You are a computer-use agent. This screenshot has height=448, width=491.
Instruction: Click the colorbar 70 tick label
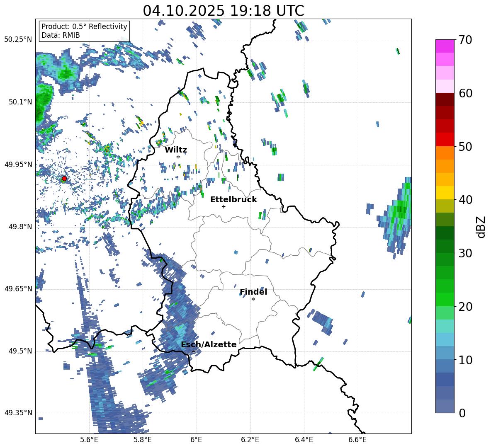point(465,40)
